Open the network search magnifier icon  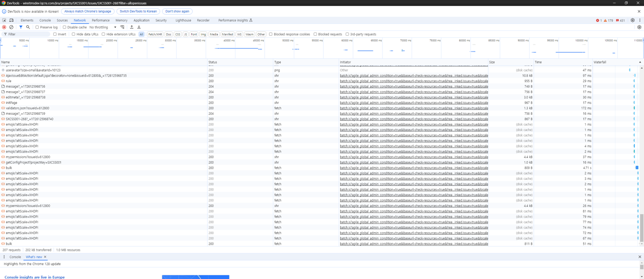(28, 27)
